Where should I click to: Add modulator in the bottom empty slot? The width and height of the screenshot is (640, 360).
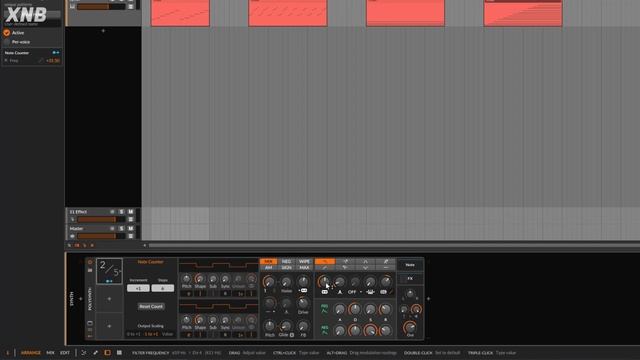109,326
